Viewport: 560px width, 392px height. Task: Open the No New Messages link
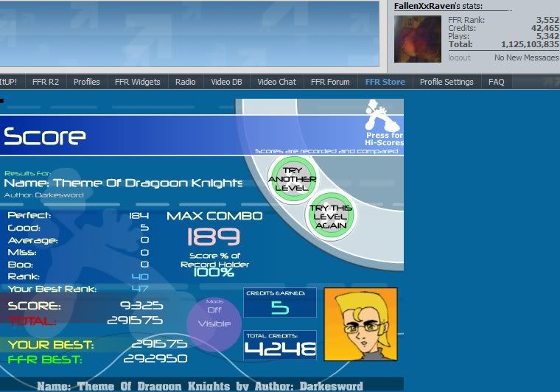[526, 57]
